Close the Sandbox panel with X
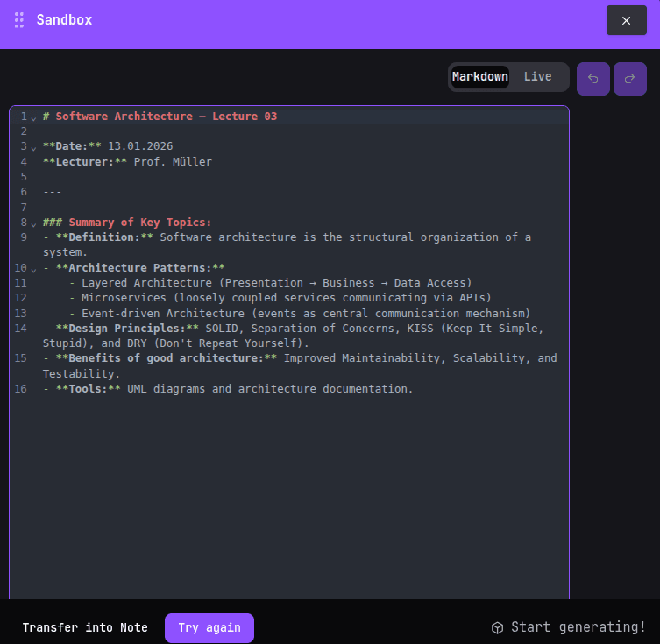Image resolution: width=660 pixels, height=644 pixels. (626, 20)
